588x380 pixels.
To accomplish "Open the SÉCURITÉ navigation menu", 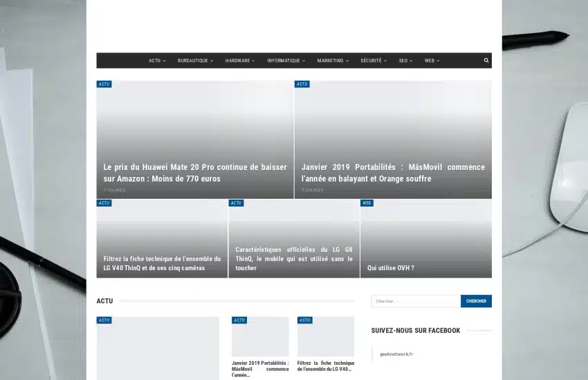I will 373,61.
